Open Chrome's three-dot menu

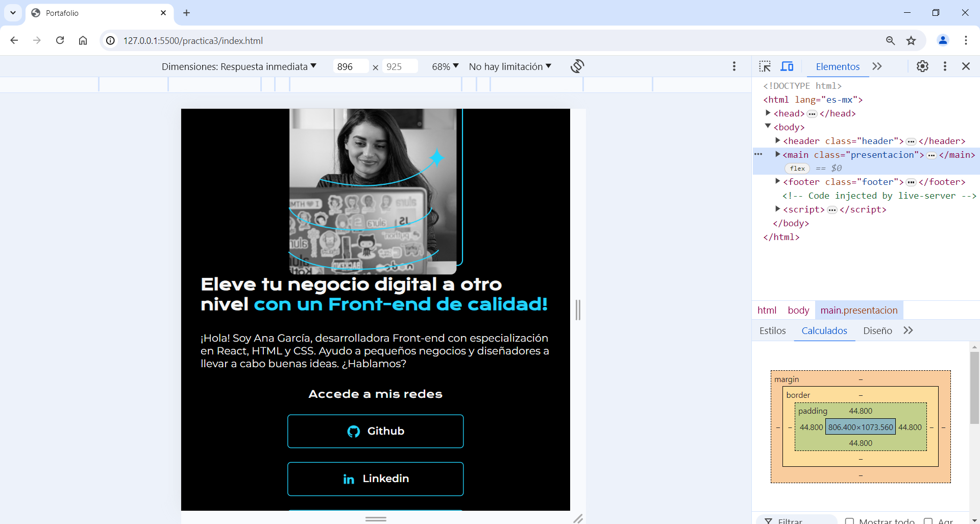tap(966, 40)
